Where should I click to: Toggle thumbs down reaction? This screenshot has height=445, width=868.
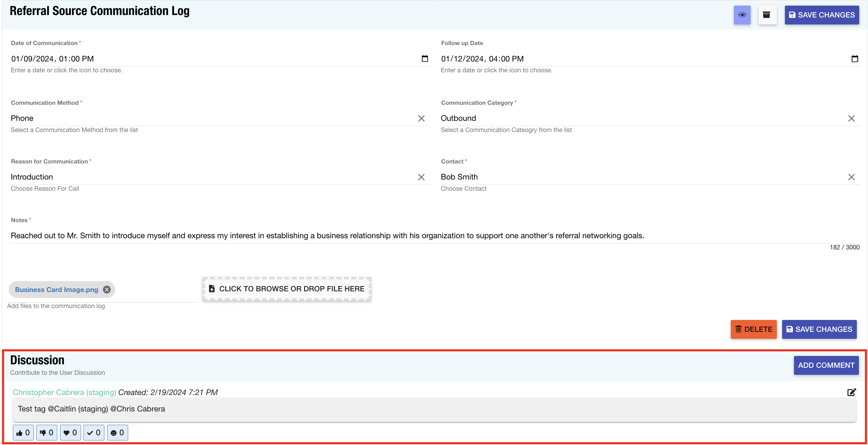point(47,433)
